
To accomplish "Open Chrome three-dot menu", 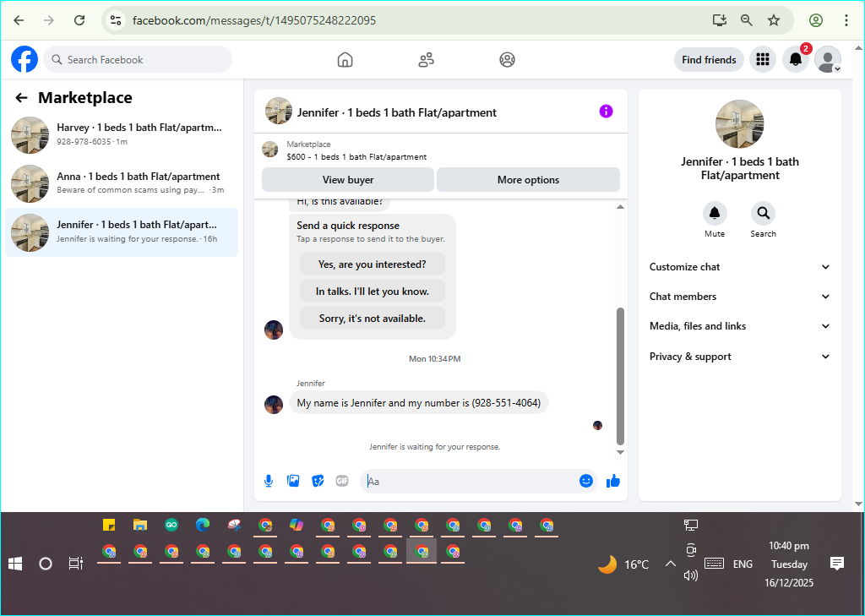I will [846, 20].
